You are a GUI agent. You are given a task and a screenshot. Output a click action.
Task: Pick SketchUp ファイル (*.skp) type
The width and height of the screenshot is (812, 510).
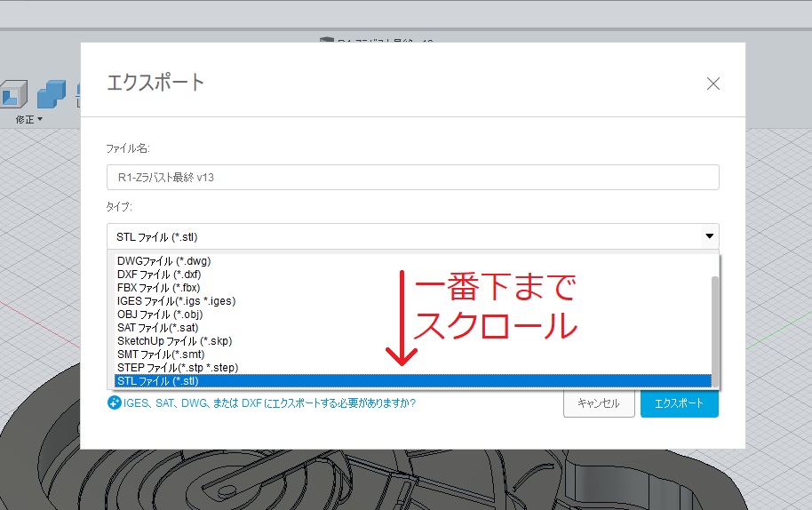(x=413, y=341)
